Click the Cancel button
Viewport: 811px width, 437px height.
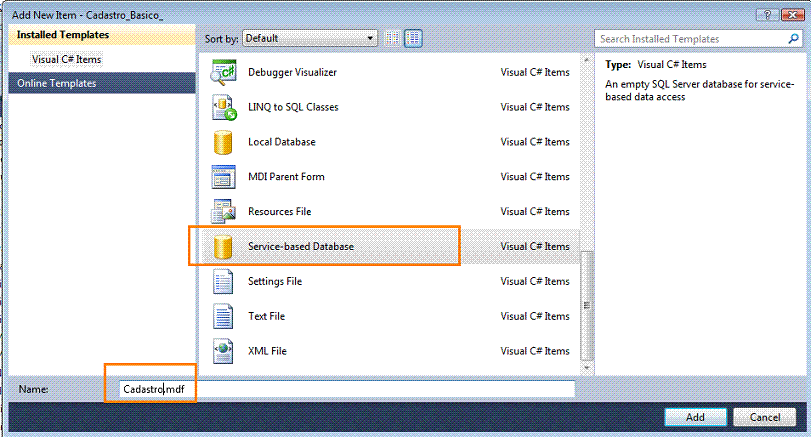[764, 417]
